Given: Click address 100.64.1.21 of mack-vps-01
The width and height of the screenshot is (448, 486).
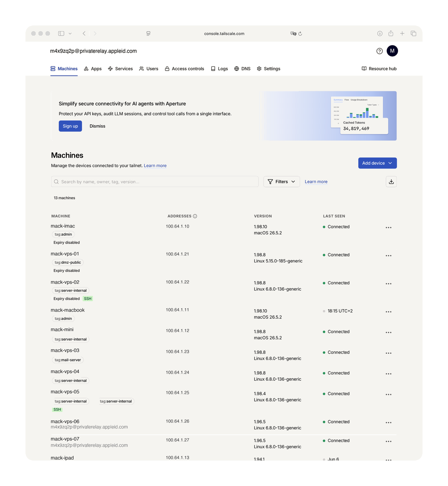Looking at the screenshot, I should 177,254.
